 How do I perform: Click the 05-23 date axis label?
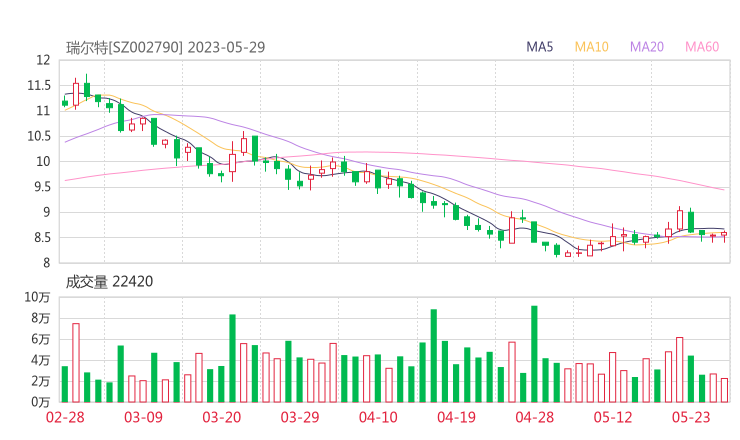tap(691, 417)
